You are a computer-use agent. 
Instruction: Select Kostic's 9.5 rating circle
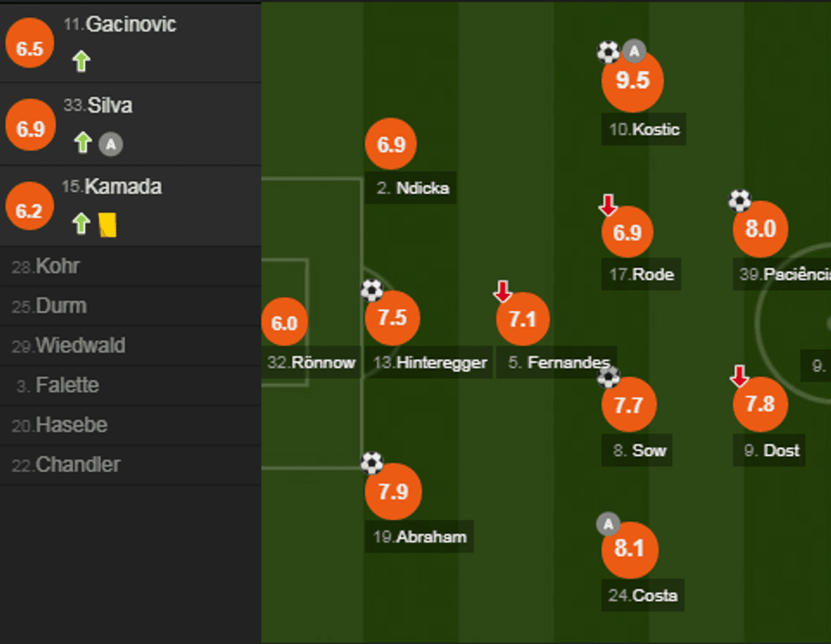coord(632,80)
